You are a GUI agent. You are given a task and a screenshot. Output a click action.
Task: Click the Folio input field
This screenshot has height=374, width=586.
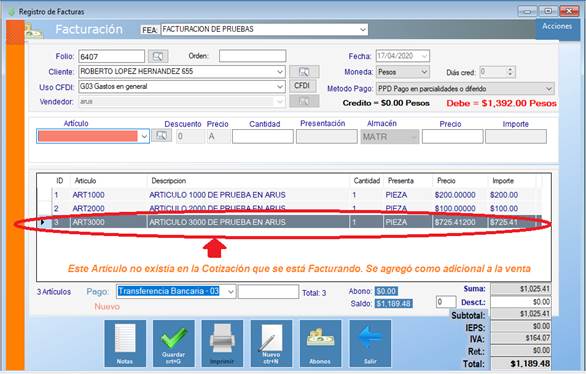click(111, 56)
